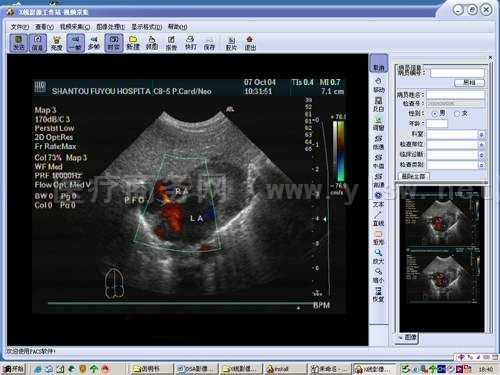
Task: Click the 新建 new folder toolbar icon
Action: 133,43
